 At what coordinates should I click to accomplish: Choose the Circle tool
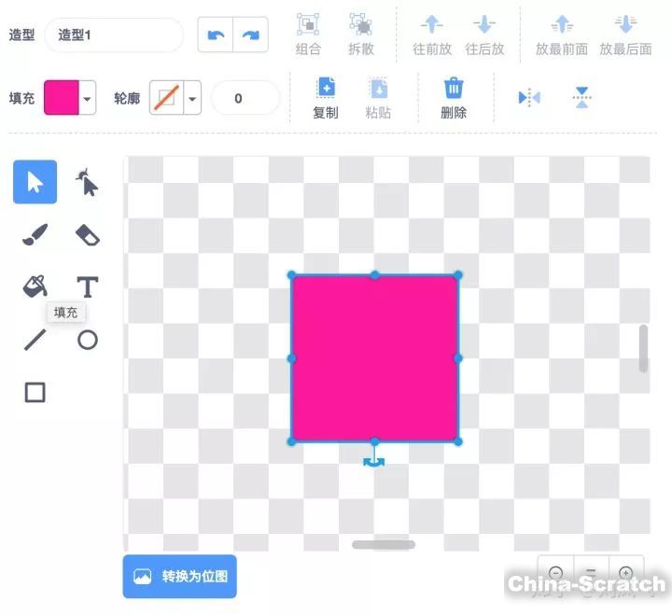click(87, 340)
